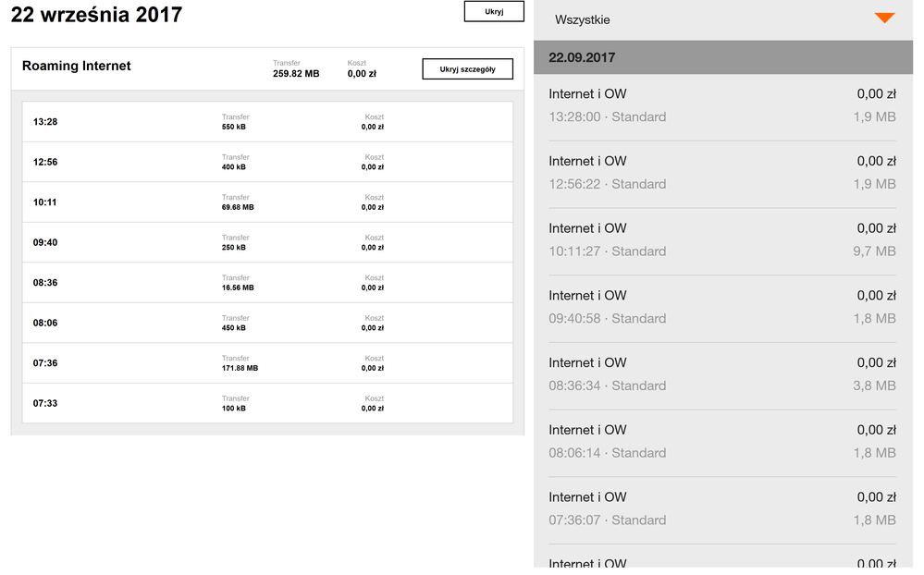Select the 09:40 transfer row

267,242
